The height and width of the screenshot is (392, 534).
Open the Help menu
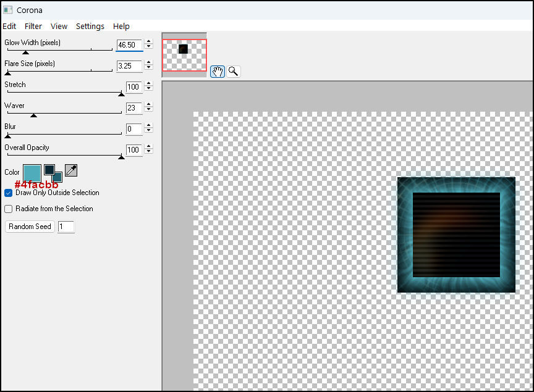(x=121, y=26)
